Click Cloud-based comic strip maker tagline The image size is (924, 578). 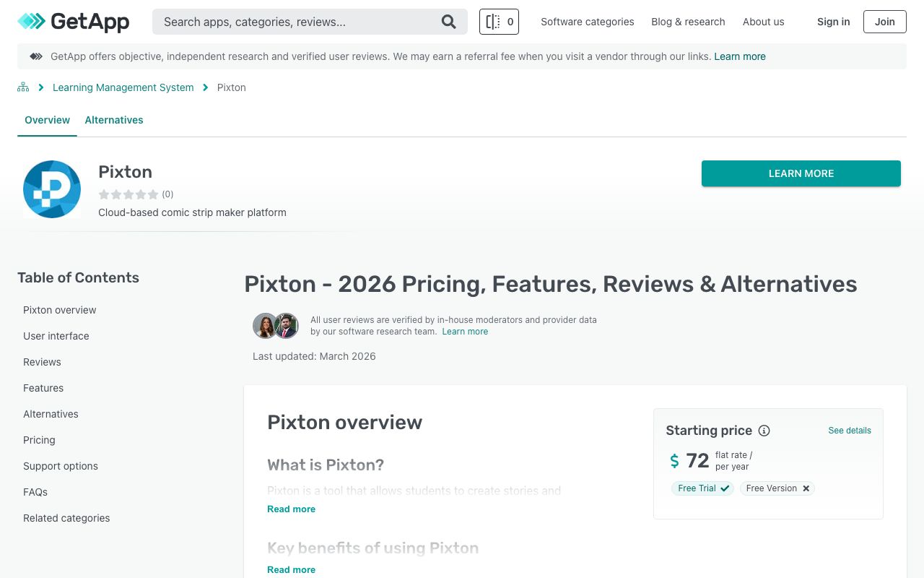click(x=192, y=212)
